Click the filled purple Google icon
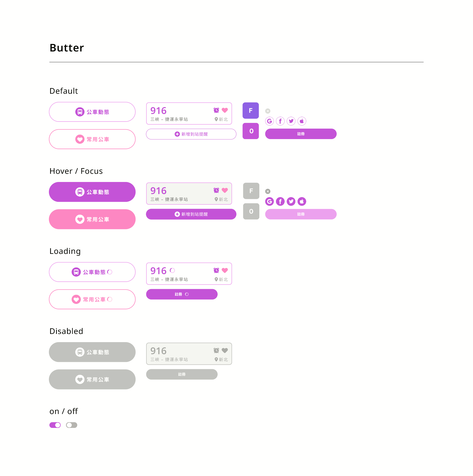 269,202
